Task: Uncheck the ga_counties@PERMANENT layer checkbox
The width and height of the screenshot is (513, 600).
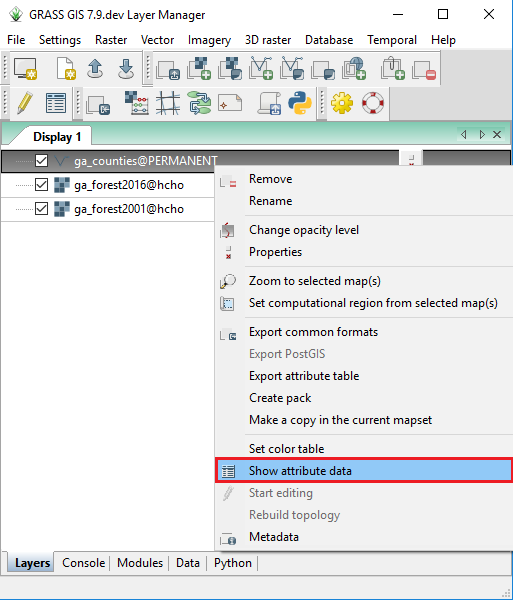Action: click(41, 161)
